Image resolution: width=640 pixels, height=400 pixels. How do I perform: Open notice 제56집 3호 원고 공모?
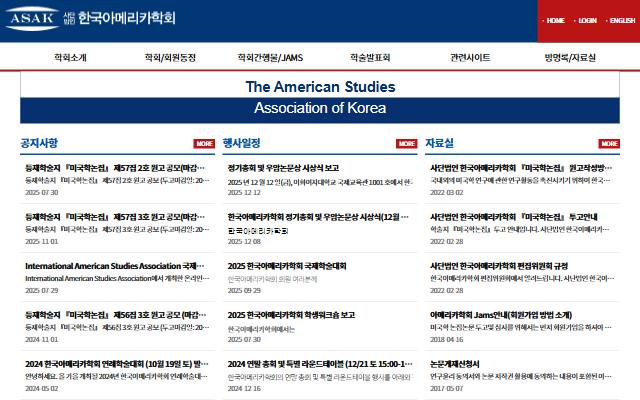[x=116, y=315]
